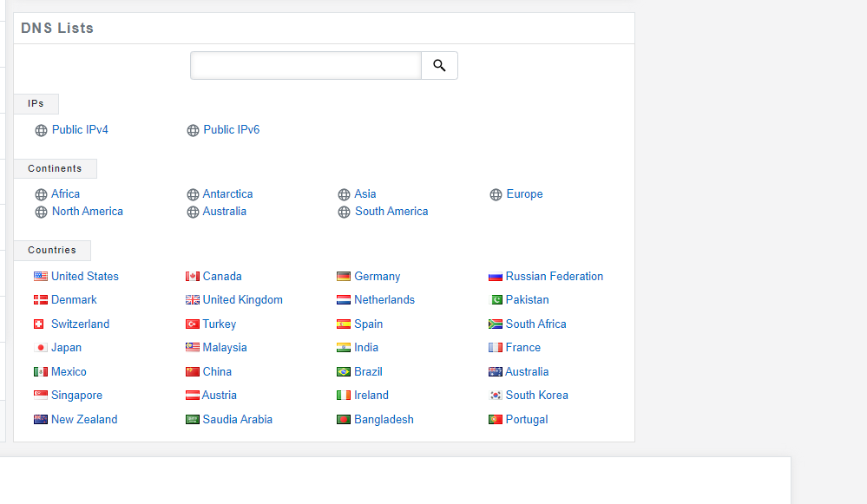Select the Netherlands link
Screen dimensions: 867x504
point(384,300)
